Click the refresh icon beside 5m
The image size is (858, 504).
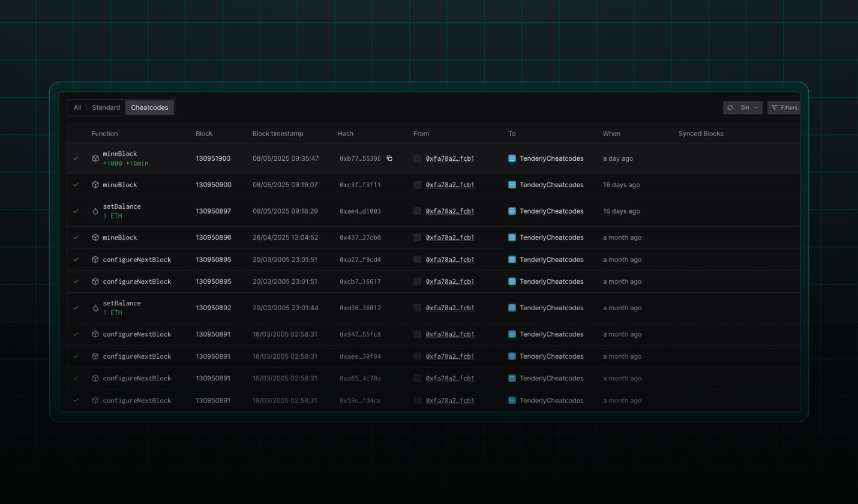click(730, 107)
